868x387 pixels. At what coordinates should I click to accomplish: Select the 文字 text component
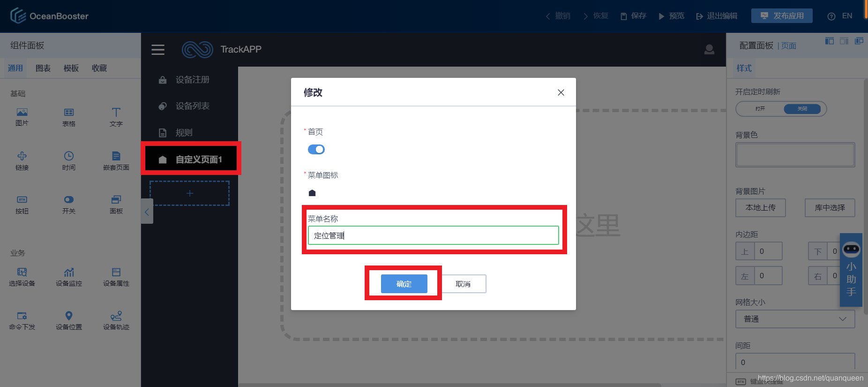pos(116,117)
